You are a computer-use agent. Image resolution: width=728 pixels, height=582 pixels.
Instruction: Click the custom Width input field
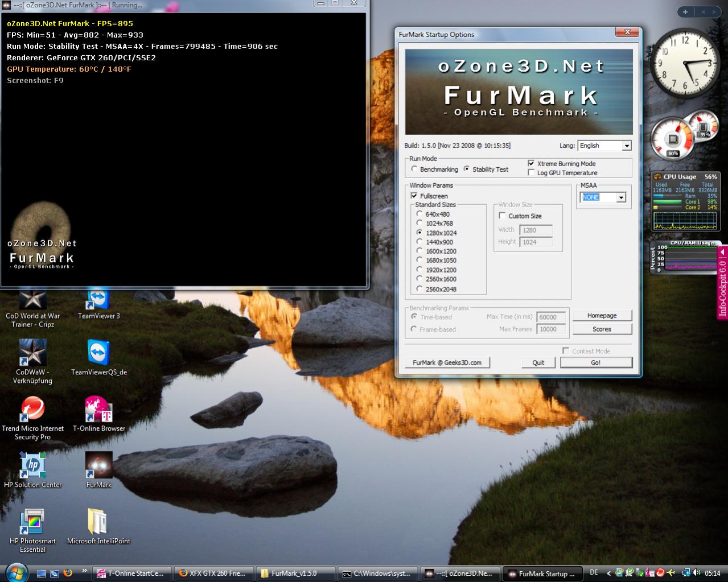[x=536, y=230]
